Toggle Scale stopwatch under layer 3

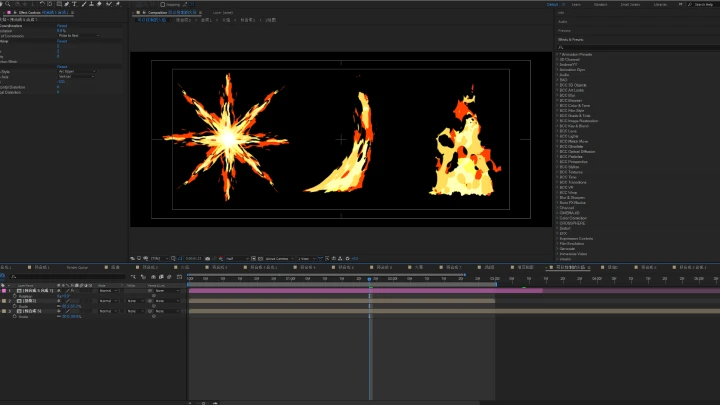[15, 316]
